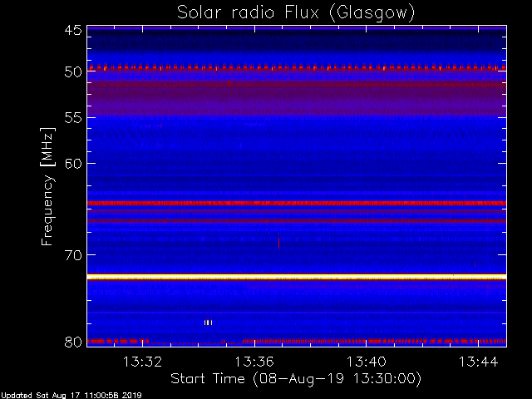
Task: Select the 70 MHz tick label
Action: coord(73,255)
